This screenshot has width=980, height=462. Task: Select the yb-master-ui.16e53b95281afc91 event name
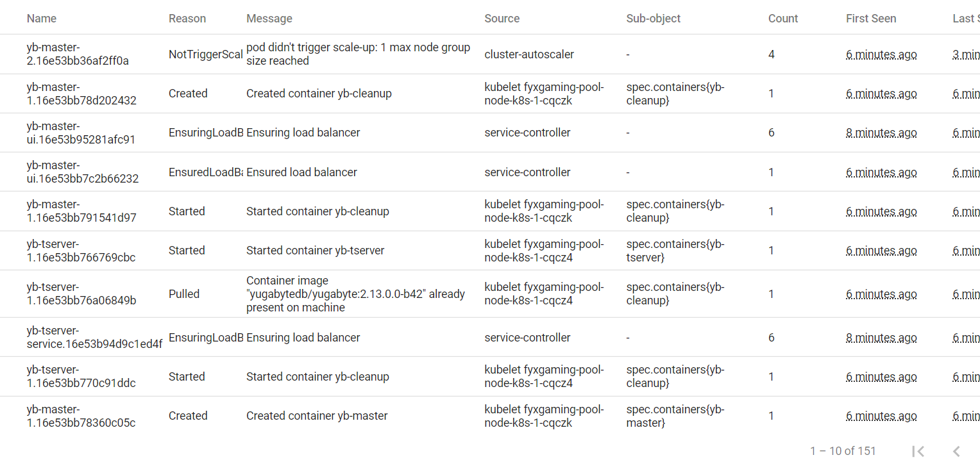pos(81,133)
